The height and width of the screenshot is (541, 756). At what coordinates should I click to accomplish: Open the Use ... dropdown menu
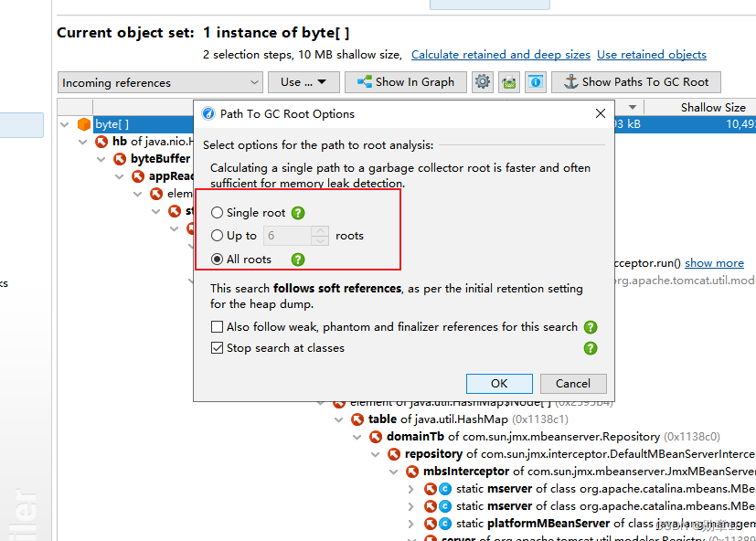(303, 81)
